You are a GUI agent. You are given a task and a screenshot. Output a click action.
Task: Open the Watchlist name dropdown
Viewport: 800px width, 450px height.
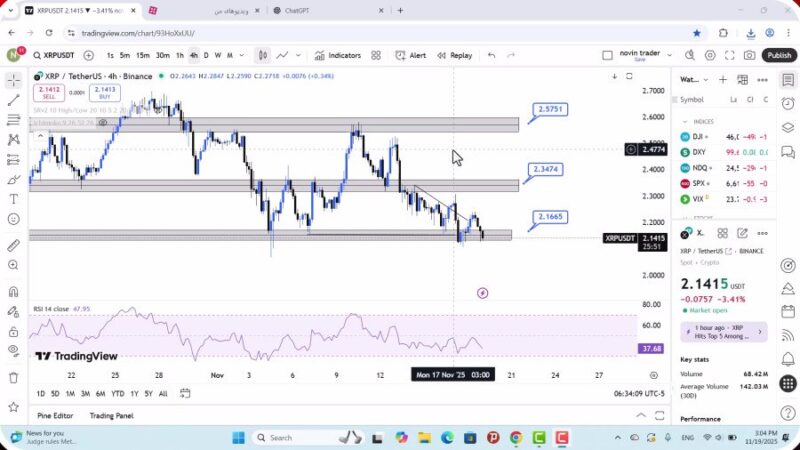tap(692, 79)
